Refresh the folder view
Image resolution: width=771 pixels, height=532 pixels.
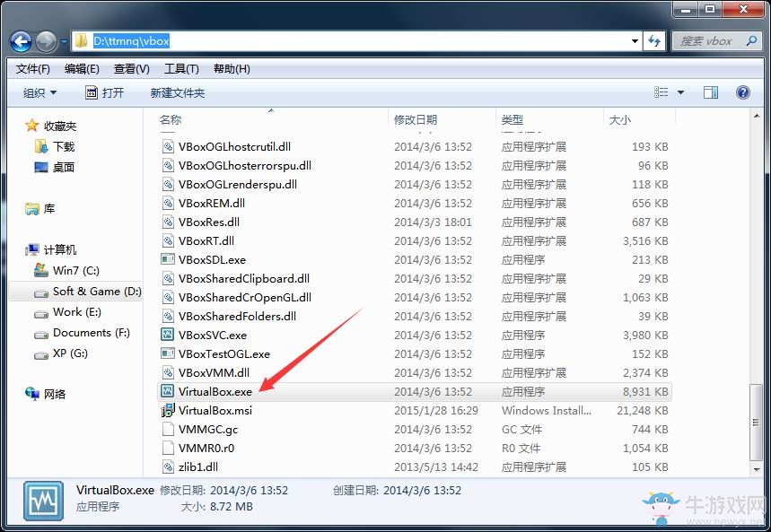coord(654,41)
